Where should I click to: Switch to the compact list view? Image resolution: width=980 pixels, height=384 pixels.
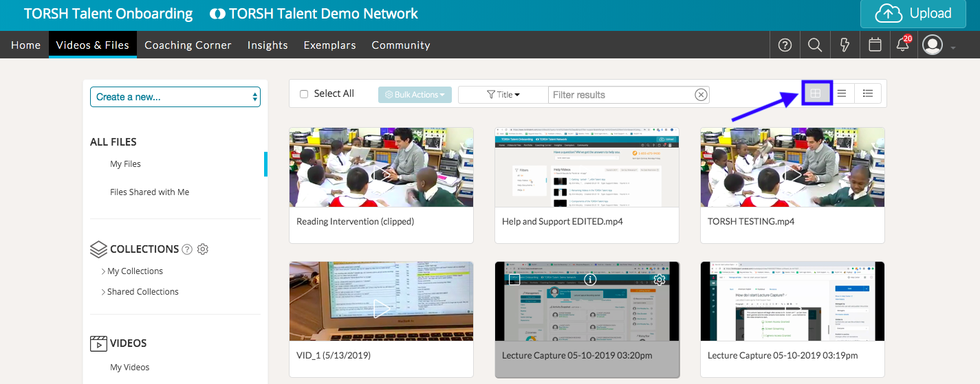[x=842, y=94]
